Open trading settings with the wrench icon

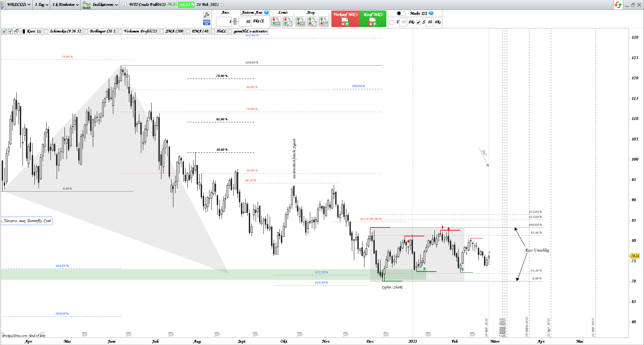(206, 15)
